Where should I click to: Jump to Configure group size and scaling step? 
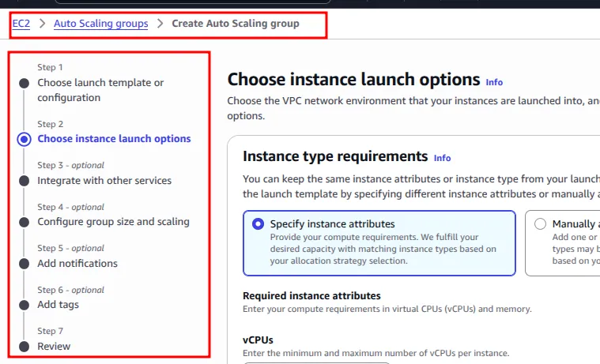click(x=113, y=222)
